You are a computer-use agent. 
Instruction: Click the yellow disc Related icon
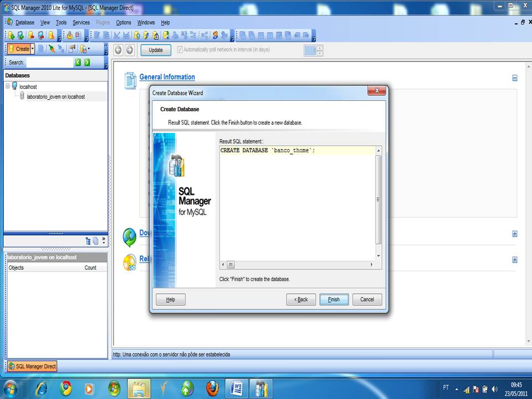pos(129,263)
